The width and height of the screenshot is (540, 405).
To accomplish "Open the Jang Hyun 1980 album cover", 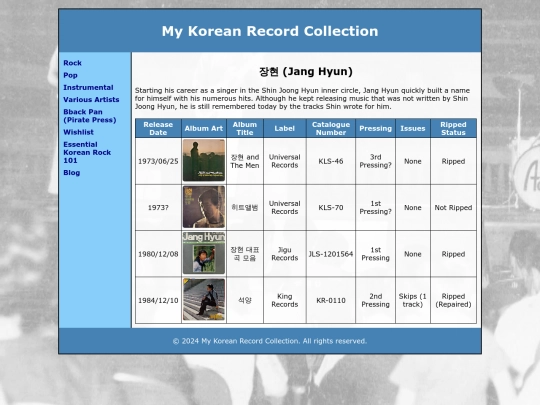I will (x=204, y=253).
